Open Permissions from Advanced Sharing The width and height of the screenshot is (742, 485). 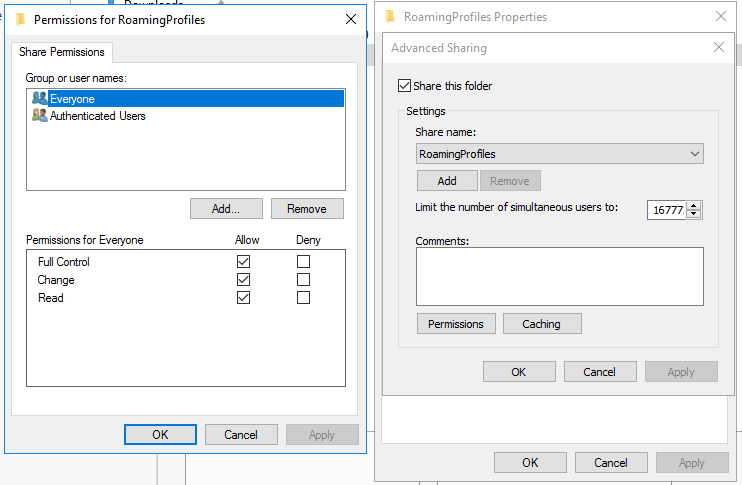456,324
